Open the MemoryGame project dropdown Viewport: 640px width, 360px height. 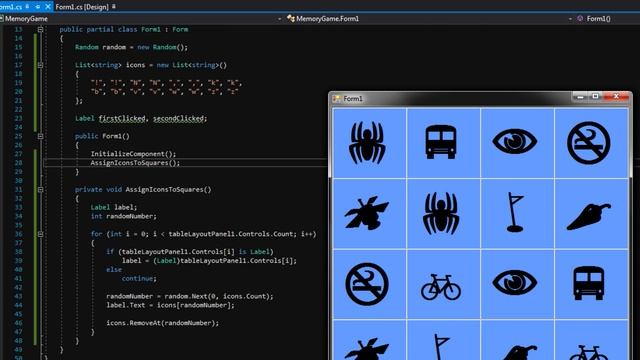click(280, 19)
